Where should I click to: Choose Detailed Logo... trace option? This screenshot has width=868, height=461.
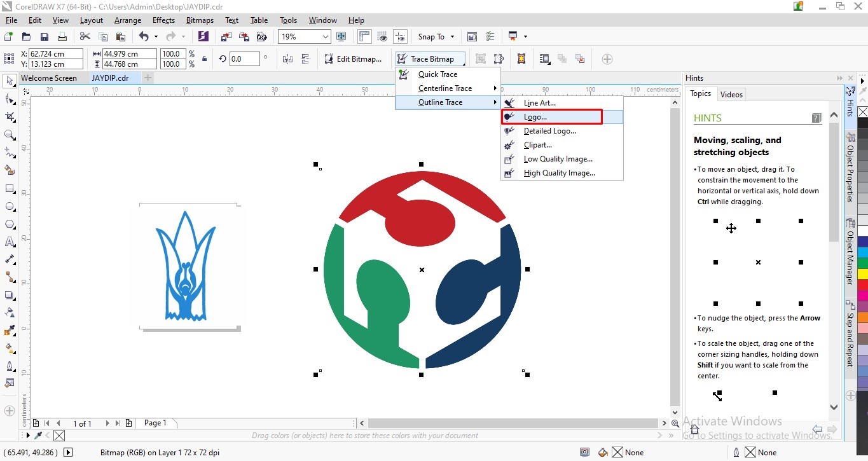[562, 131]
